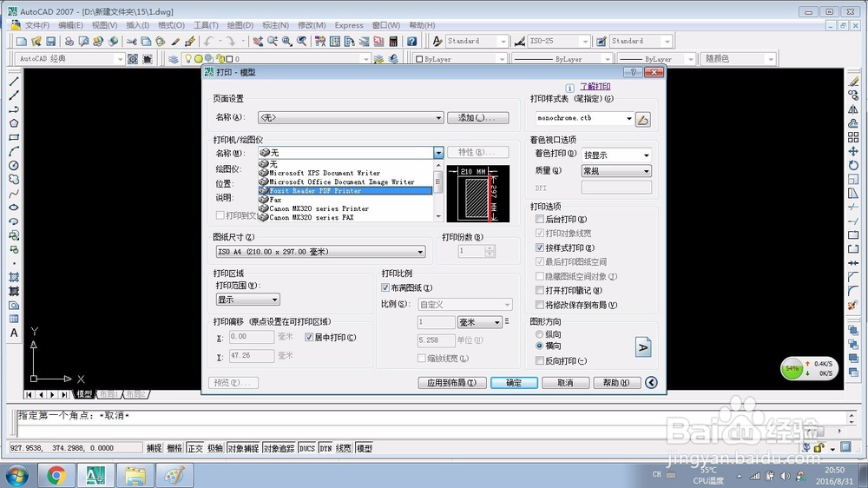
Task: Toggle the 居中打印 checkbox
Action: [x=309, y=337]
